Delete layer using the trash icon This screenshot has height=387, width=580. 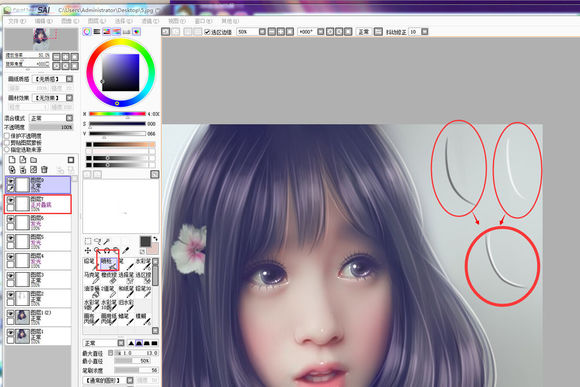(x=44, y=170)
